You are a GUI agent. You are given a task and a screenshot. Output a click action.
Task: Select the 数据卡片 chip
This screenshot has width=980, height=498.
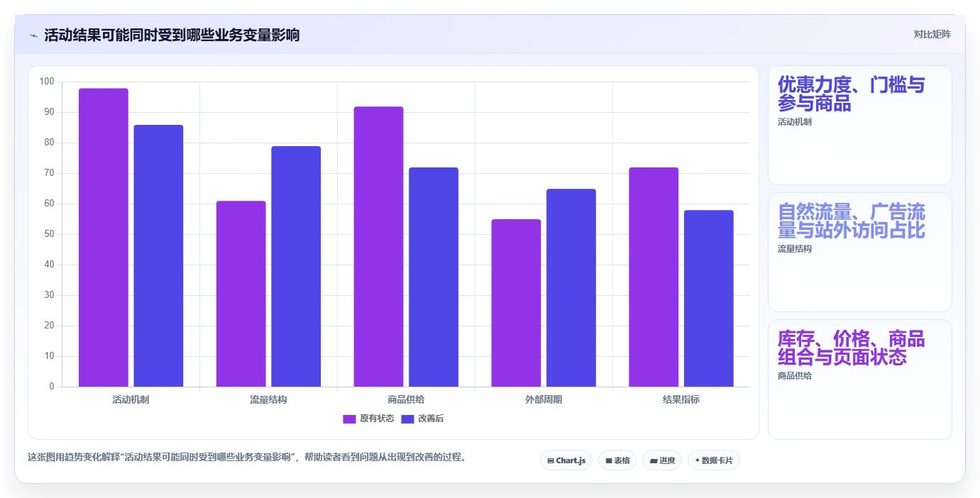point(714,460)
